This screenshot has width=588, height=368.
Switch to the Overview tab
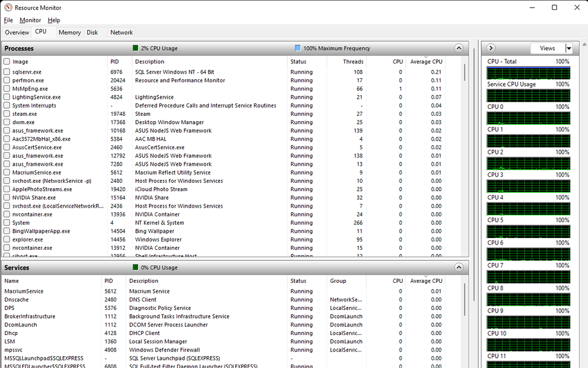tap(17, 32)
